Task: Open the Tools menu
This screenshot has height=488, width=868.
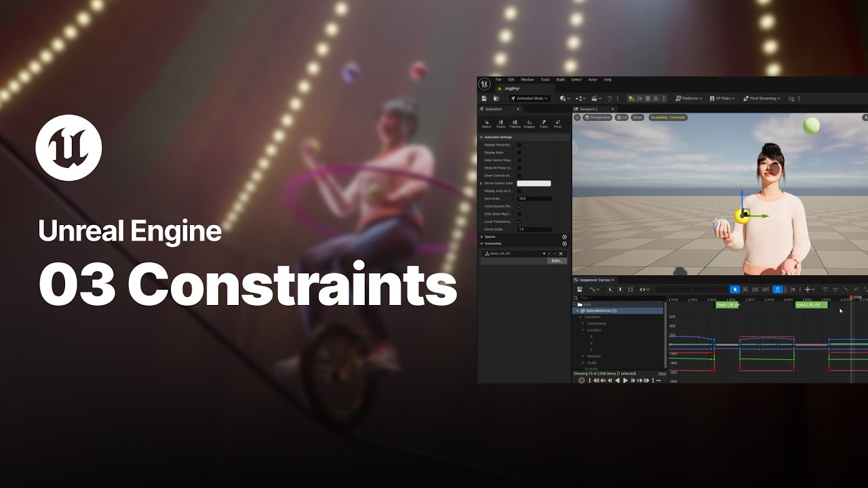Action: tap(545, 79)
